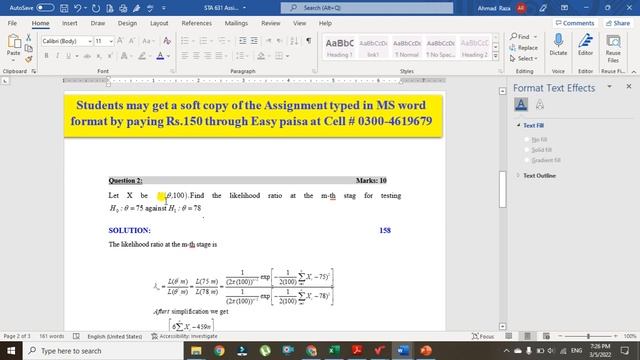Apply the Heading 1 style
Viewport: 640px width, 360px height.
click(x=339, y=47)
